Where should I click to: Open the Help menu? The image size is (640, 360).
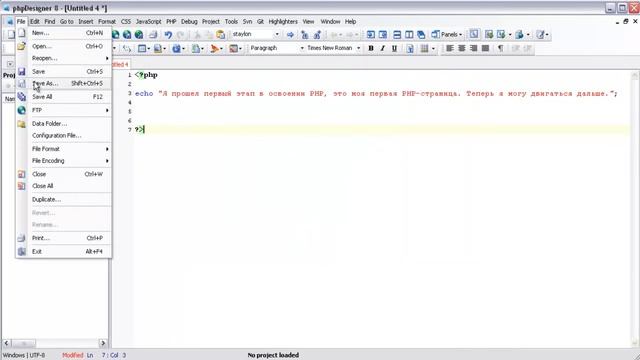[x=350, y=22]
